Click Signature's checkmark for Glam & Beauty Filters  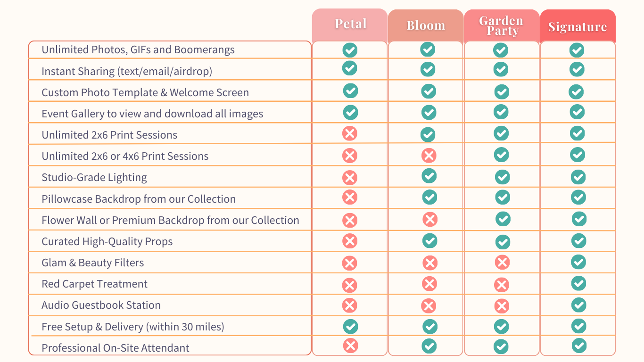click(578, 262)
